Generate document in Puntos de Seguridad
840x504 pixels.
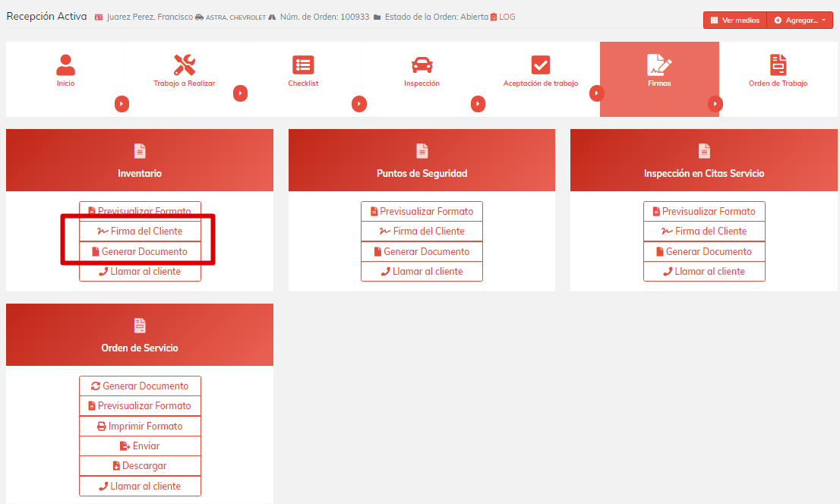(422, 252)
